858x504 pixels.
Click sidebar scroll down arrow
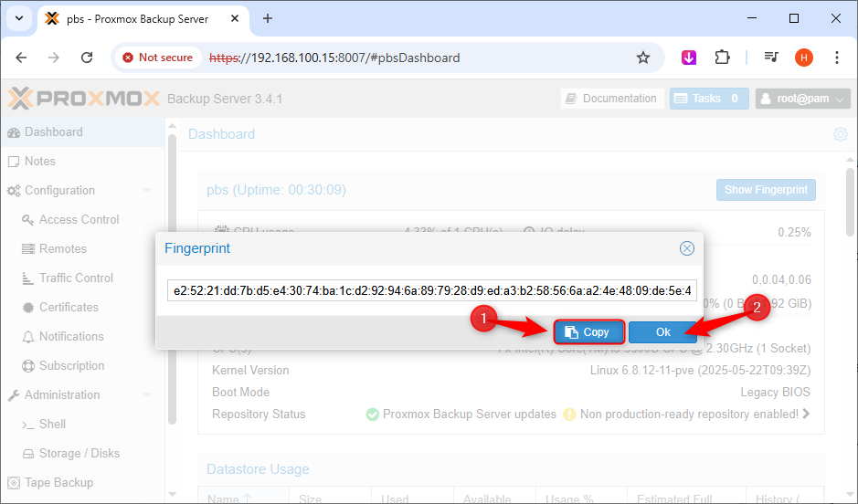coord(173,494)
